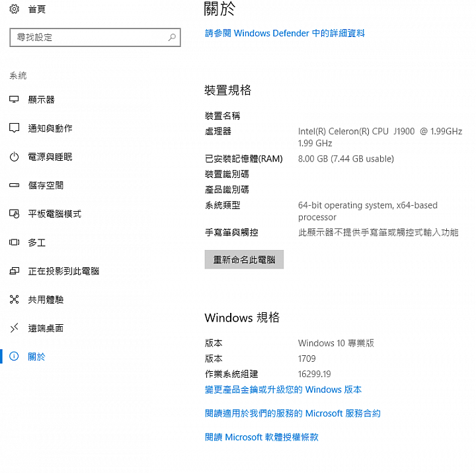This screenshot has width=476, height=473.
Task: Click the 64-bit operating system text
Action: click(x=368, y=211)
